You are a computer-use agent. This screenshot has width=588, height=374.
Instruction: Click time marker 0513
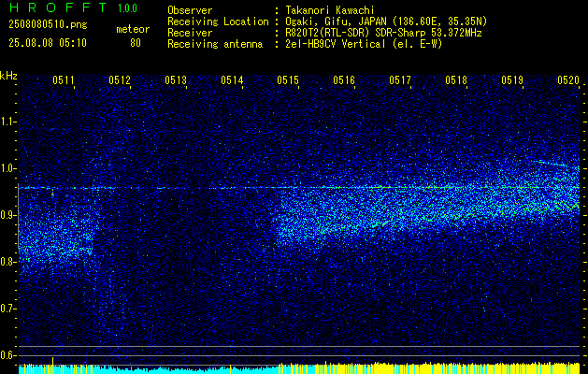pyautogui.click(x=176, y=79)
